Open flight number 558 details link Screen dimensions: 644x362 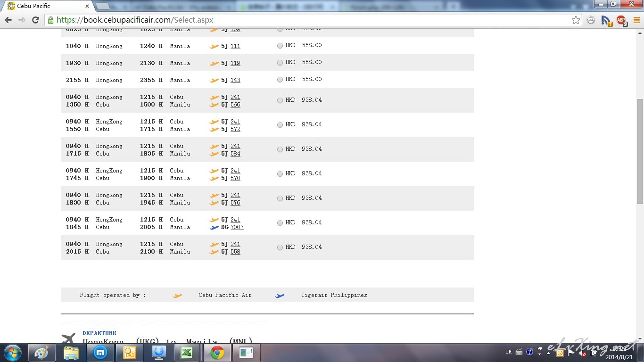235,252
